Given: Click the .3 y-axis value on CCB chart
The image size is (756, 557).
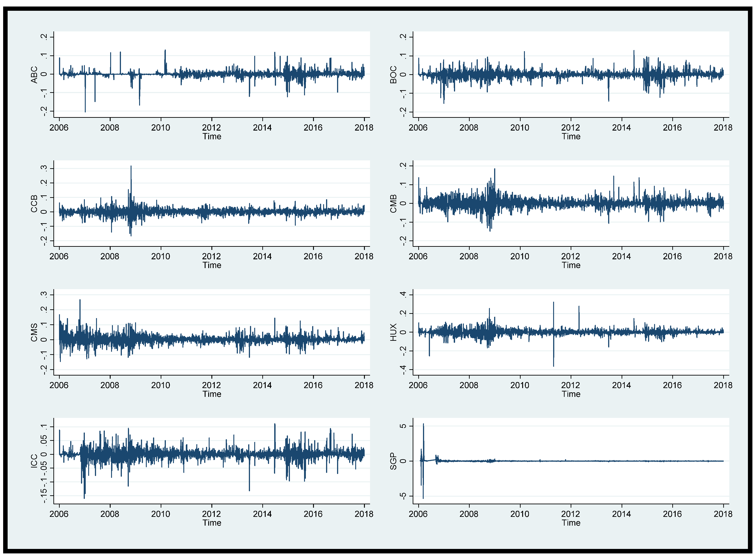Looking at the screenshot, I should click(x=44, y=168).
